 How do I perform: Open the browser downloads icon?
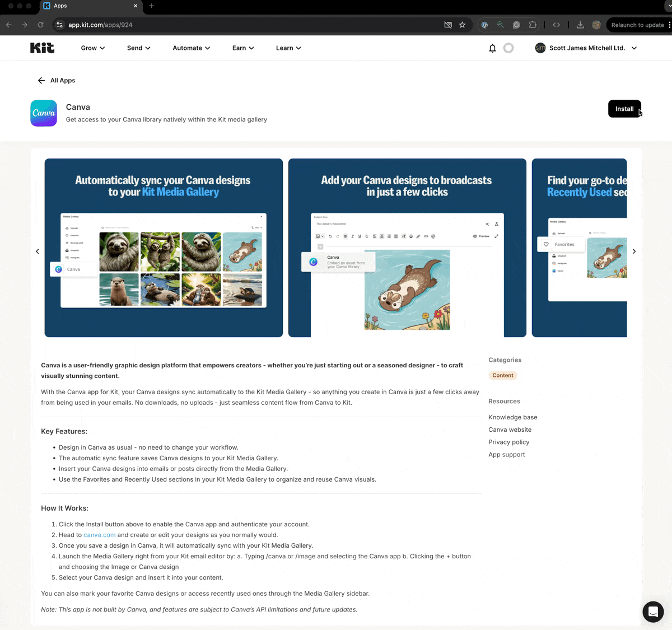pyautogui.click(x=580, y=25)
